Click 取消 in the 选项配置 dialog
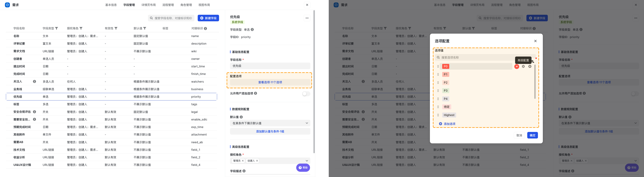The image size is (644, 177). coord(519,135)
